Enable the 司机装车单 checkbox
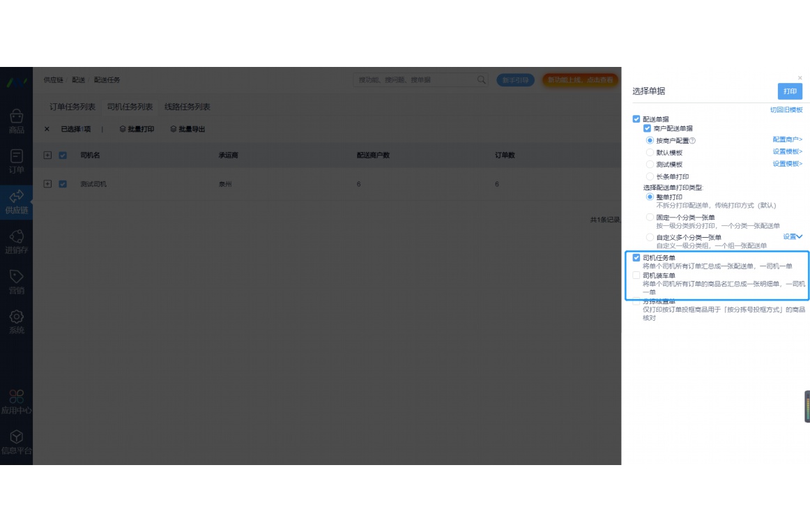This screenshot has height=532, width=810. (x=636, y=275)
